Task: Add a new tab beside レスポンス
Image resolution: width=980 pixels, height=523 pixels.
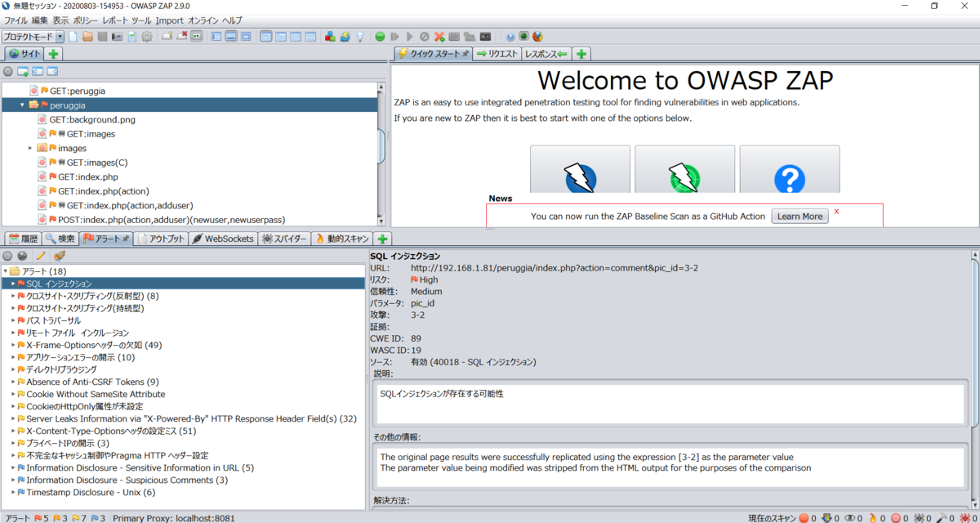Action: pos(581,54)
